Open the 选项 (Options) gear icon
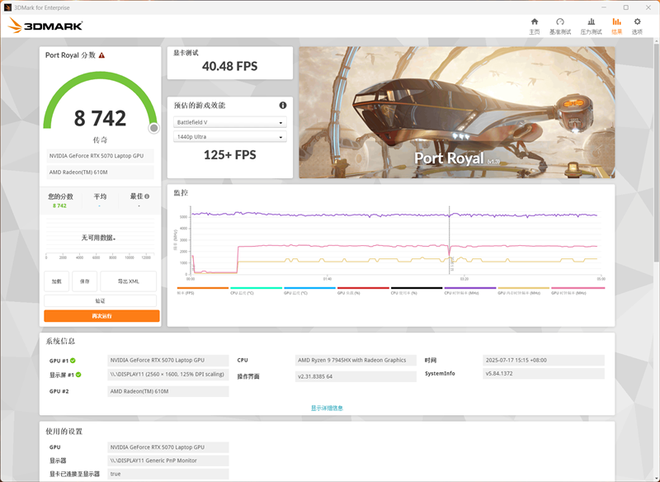 point(637,26)
